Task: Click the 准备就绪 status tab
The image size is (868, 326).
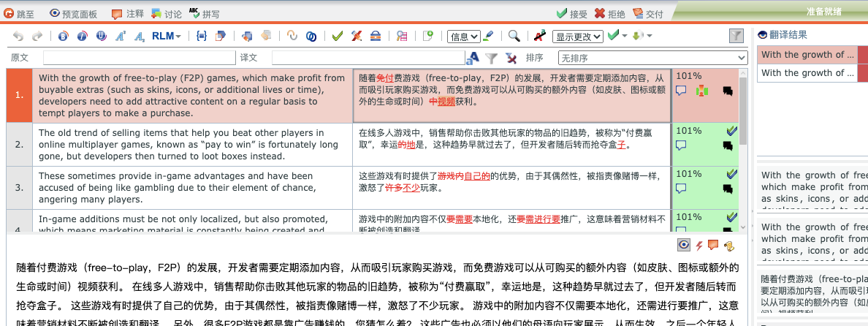Action: 823,12
